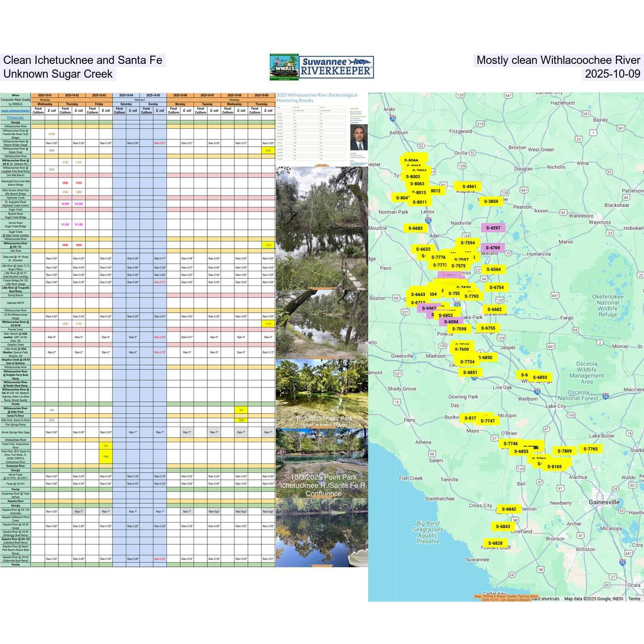This screenshot has height=644, width=644.
Task: Select map marker S-3859
Action: coord(490,201)
